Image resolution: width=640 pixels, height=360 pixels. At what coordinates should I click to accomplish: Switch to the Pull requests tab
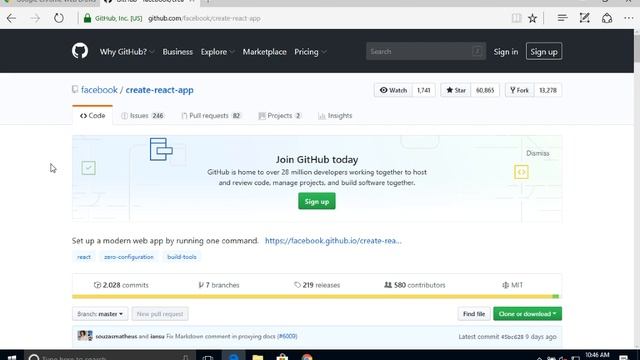click(211, 116)
